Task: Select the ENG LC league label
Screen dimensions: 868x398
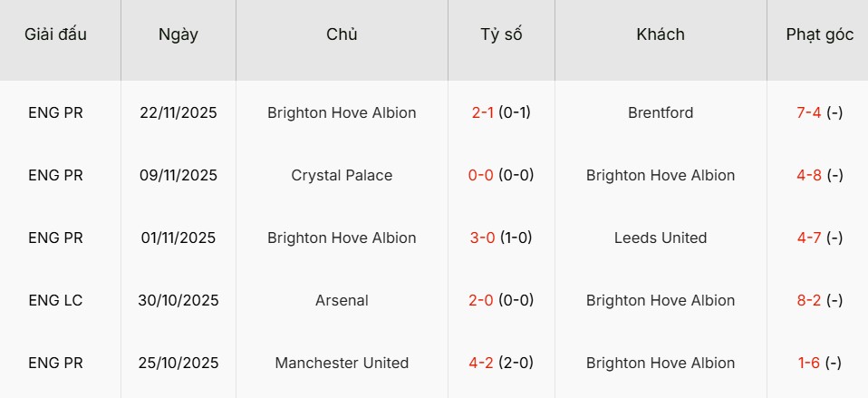Action: 55,301
